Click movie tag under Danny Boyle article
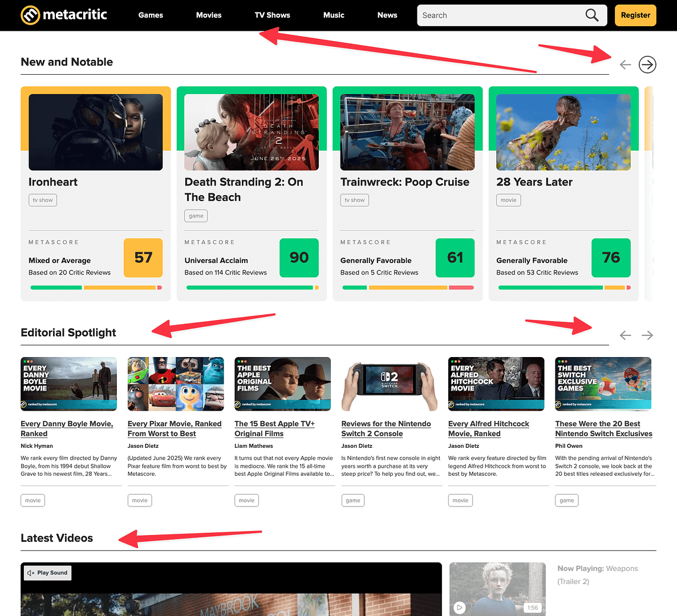This screenshot has height=616, width=677. point(33,500)
